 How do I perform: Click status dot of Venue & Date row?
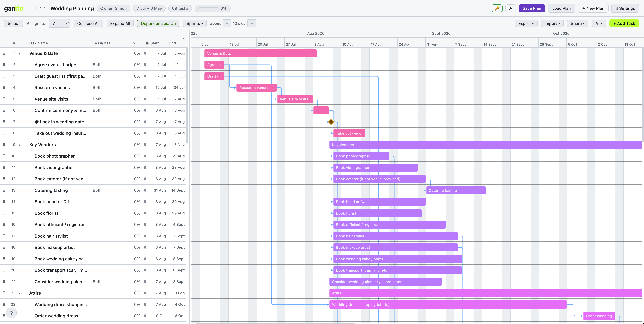(x=145, y=53)
